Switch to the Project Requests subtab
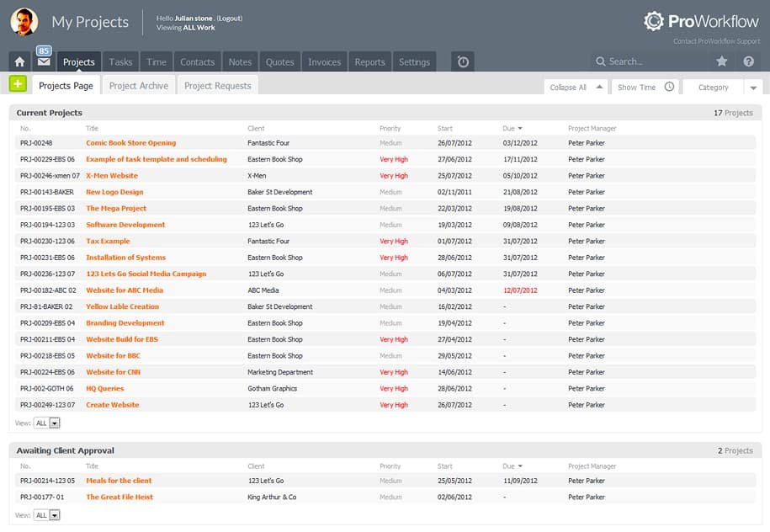770x532 pixels. 218,86
